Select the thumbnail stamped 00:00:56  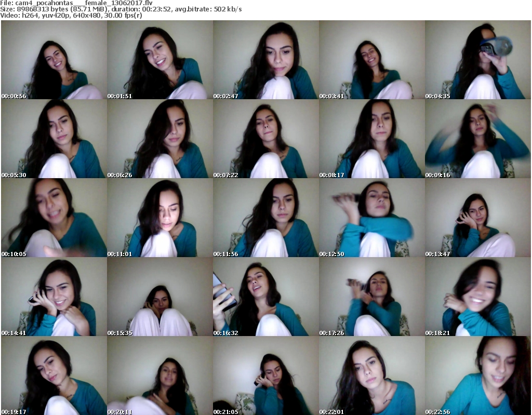click(54, 60)
